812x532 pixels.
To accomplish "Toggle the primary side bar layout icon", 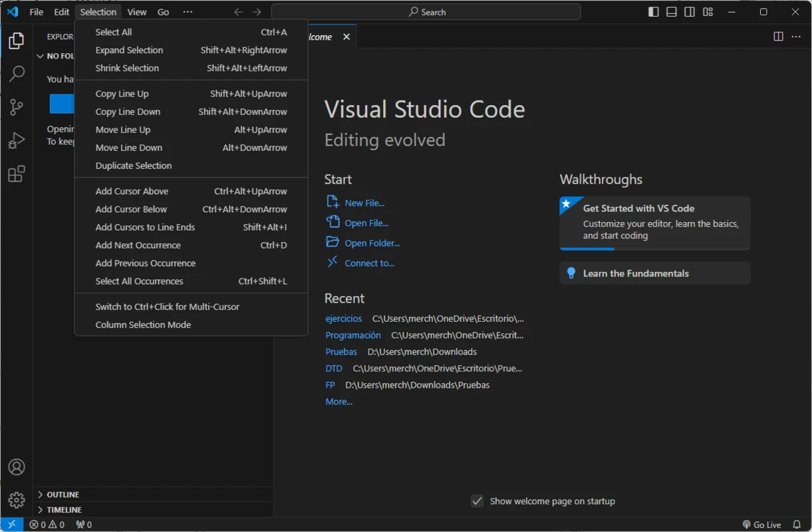I will (654, 12).
